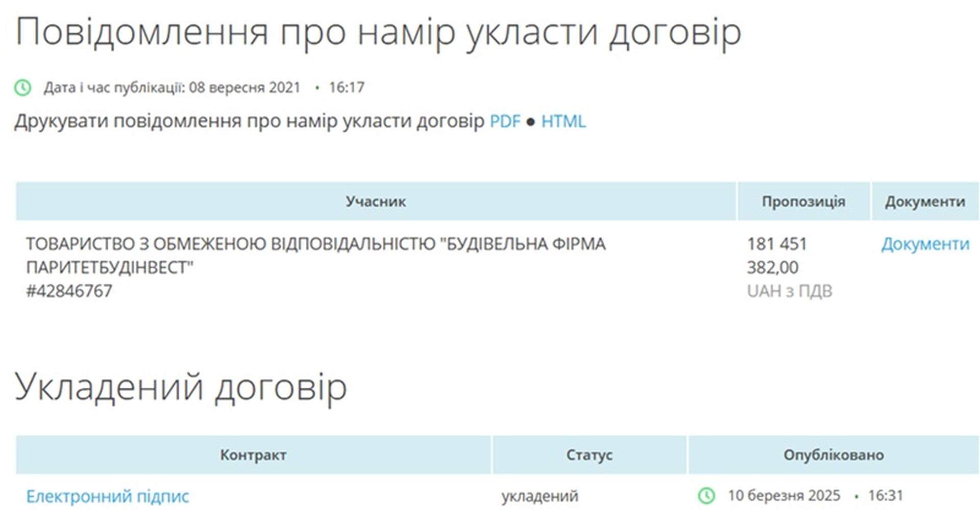Open the HTML print version link
980x524 pixels.
563,121
